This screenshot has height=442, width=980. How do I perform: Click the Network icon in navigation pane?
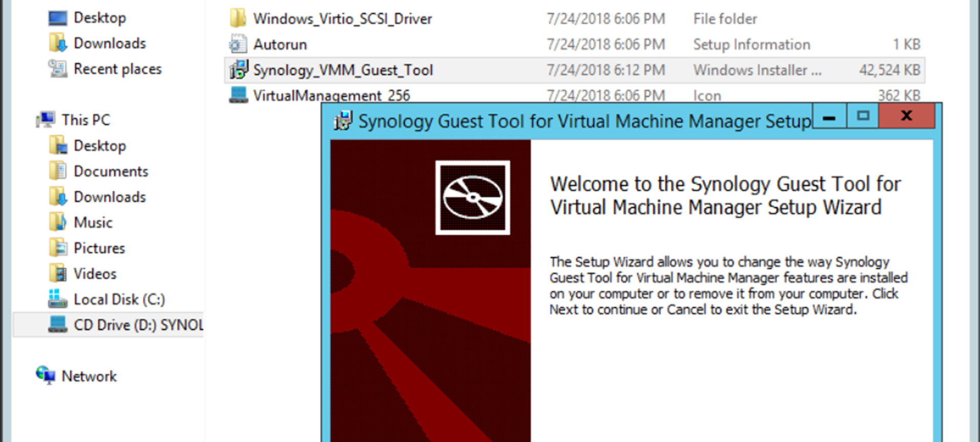click(x=46, y=376)
